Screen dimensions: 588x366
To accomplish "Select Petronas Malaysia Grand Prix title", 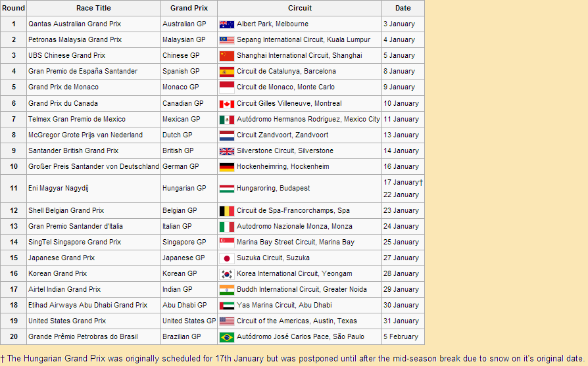I will (75, 39).
